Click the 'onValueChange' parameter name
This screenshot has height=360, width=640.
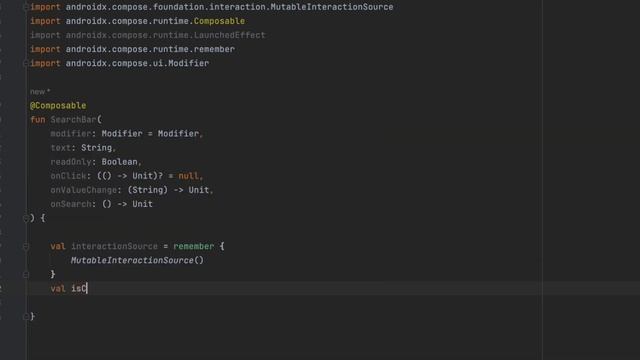84,190
